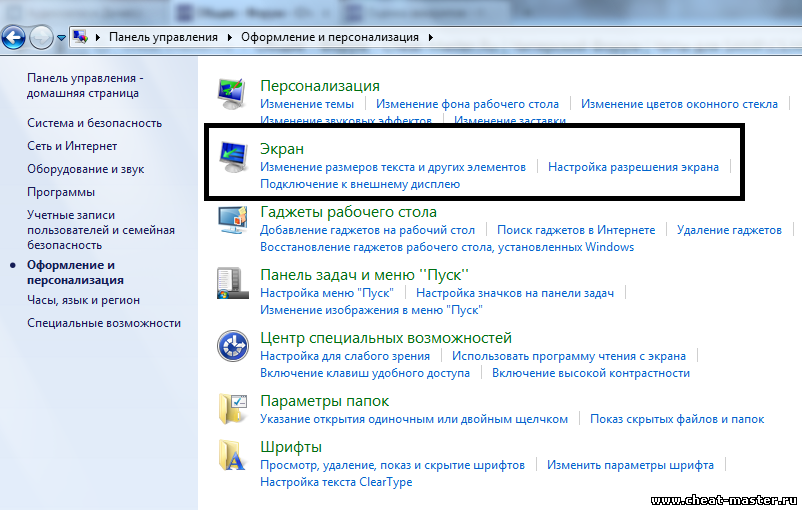Open Изменение фона рабочего стола link
The width and height of the screenshot is (802, 510).
467,103
